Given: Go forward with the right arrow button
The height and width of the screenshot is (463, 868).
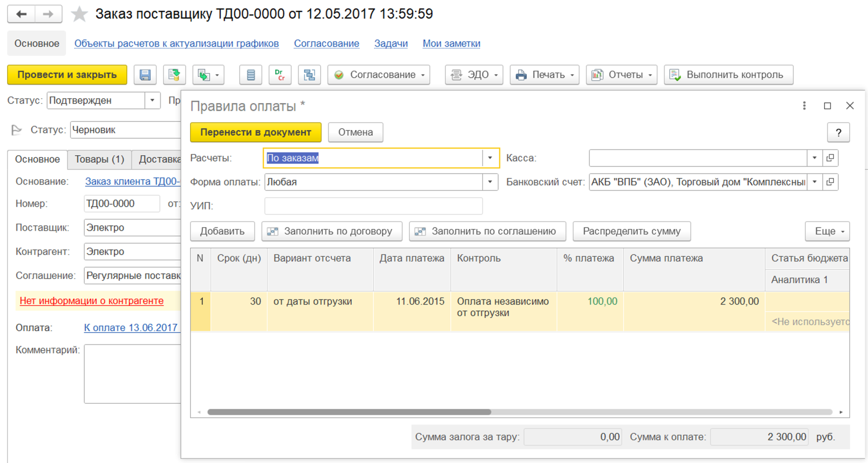Looking at the screenshot, I should coord(48,14).
